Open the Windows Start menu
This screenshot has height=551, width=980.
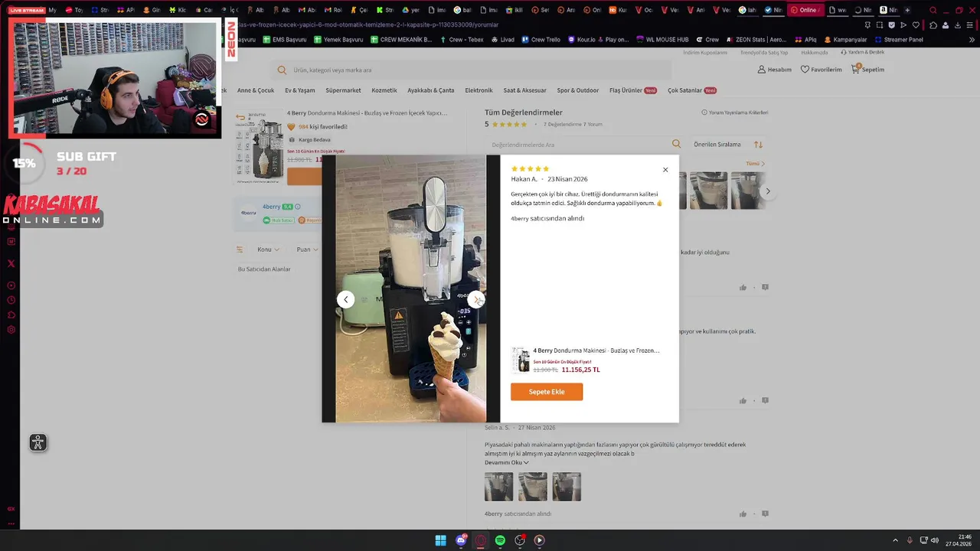[x=441, y=540]
